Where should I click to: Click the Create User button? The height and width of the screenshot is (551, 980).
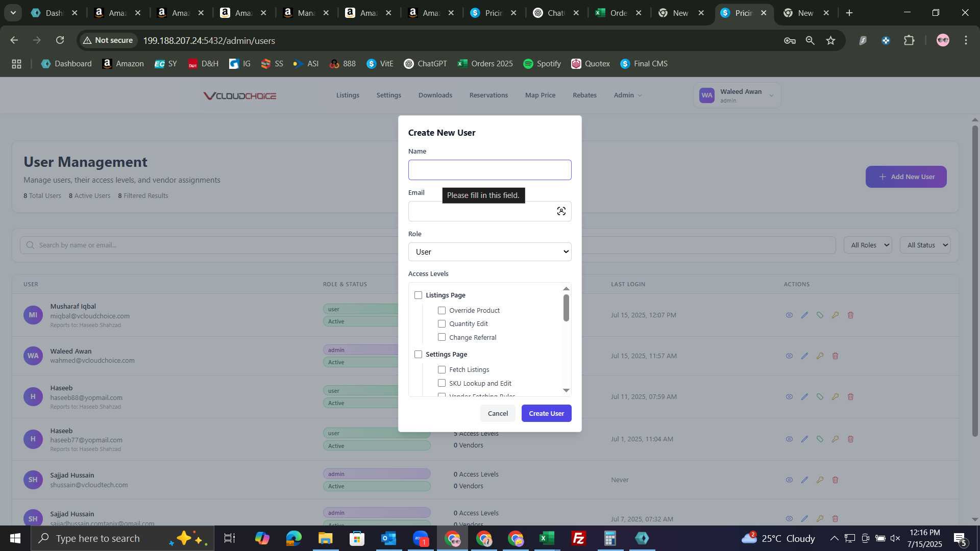point(546,414)
